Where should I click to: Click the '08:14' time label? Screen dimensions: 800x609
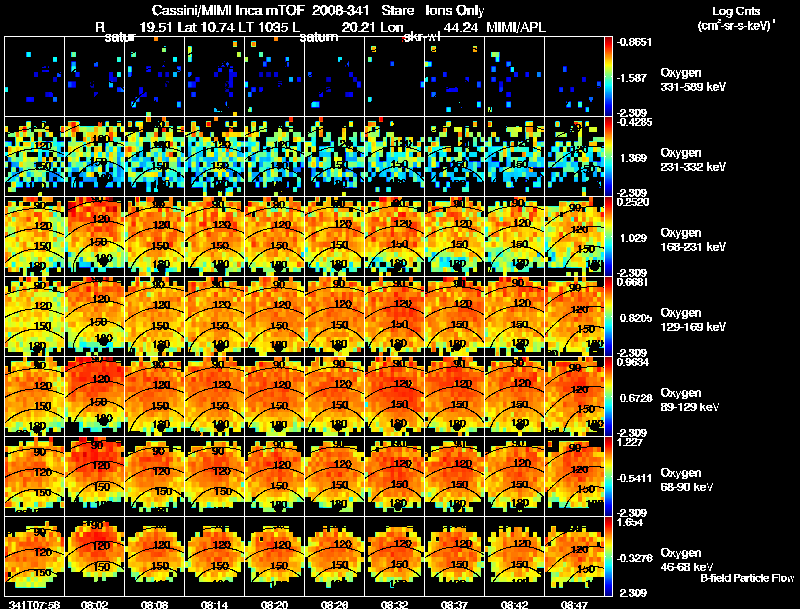pyautogui.click(x=214, y=605)
